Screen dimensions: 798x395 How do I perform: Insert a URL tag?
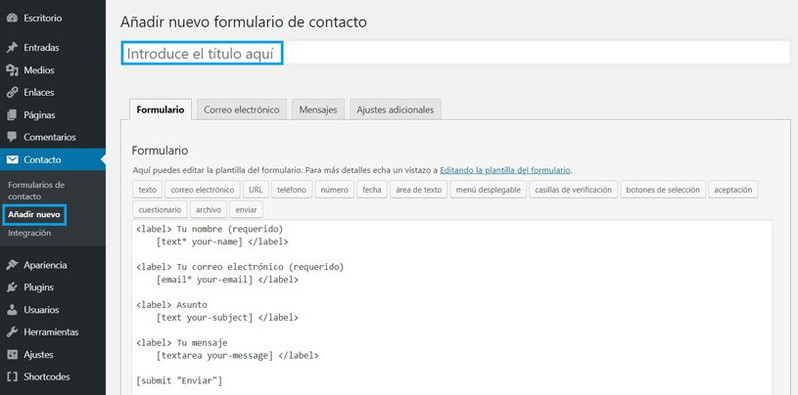[x=255, y=190]
